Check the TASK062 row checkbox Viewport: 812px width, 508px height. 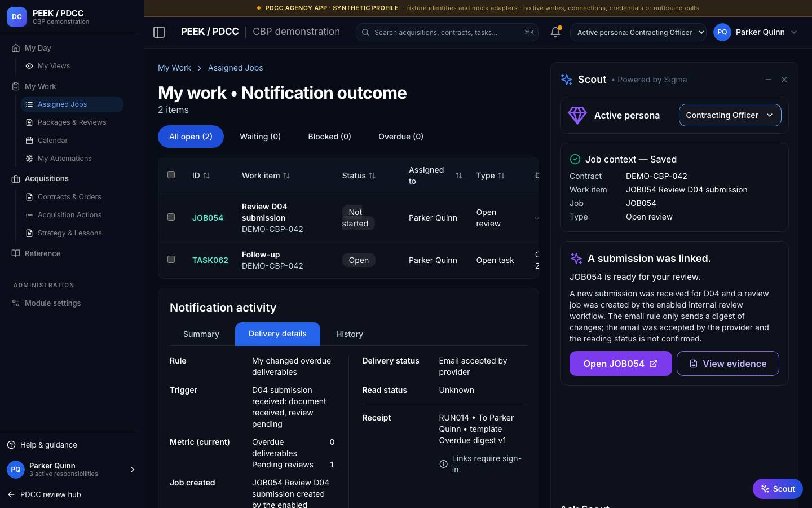[171, 260]
